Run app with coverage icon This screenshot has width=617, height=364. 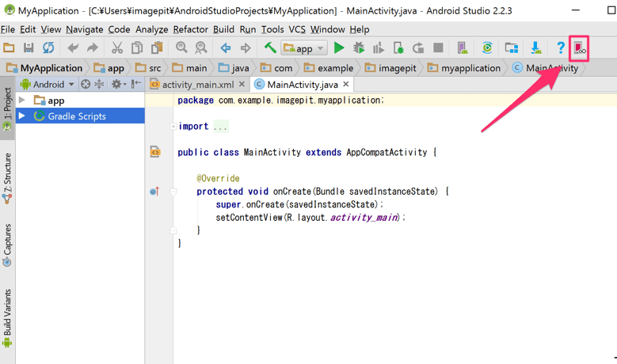[x=378, y=48]
